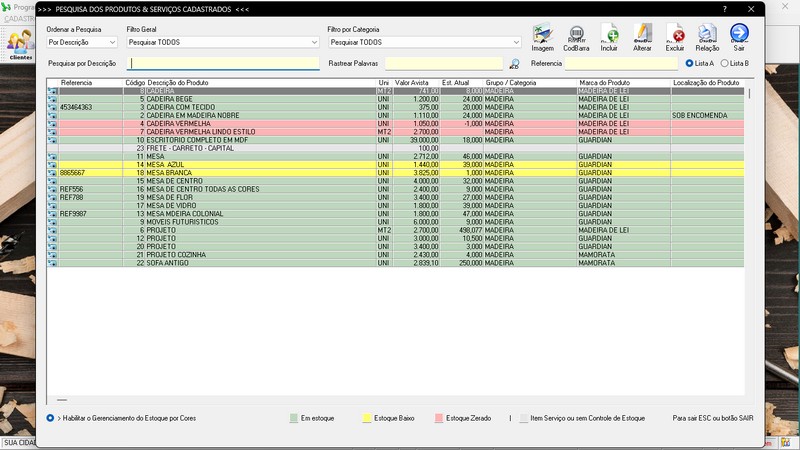Expand the Filtro Geral dropdown
Image resolution: width=800 pixels, height=450 pixels.
click(x=223, y=42)
